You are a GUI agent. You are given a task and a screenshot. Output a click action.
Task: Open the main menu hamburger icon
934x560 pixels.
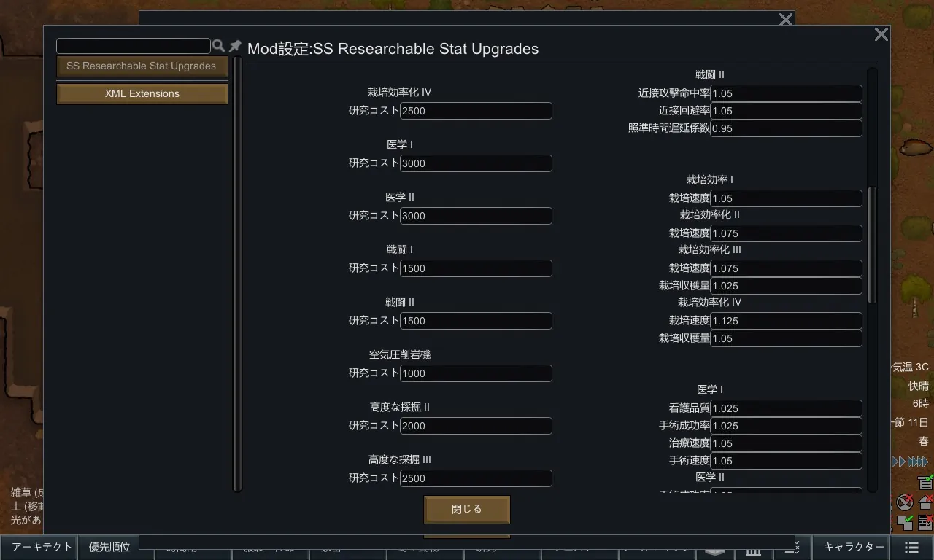tap(911, 547)
